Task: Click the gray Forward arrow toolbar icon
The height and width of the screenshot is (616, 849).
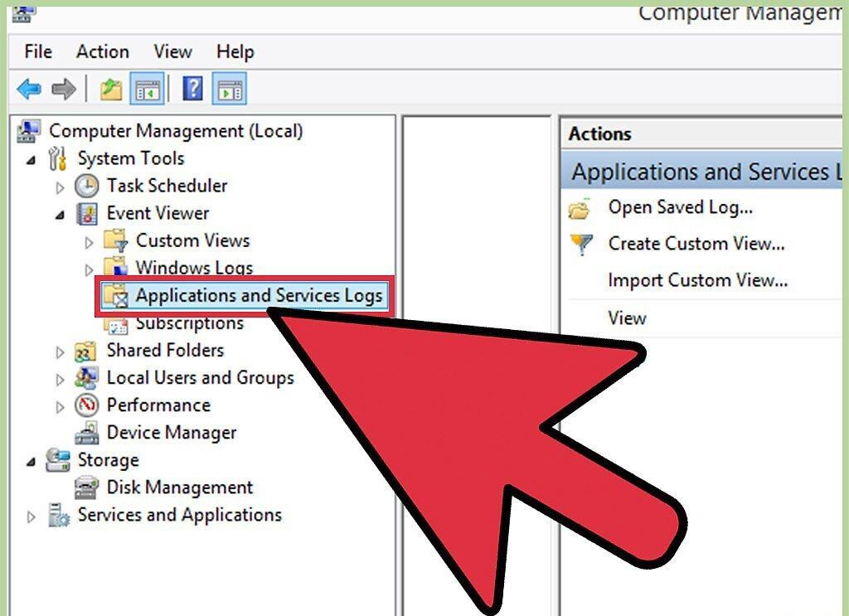Action: click(63, 89)
